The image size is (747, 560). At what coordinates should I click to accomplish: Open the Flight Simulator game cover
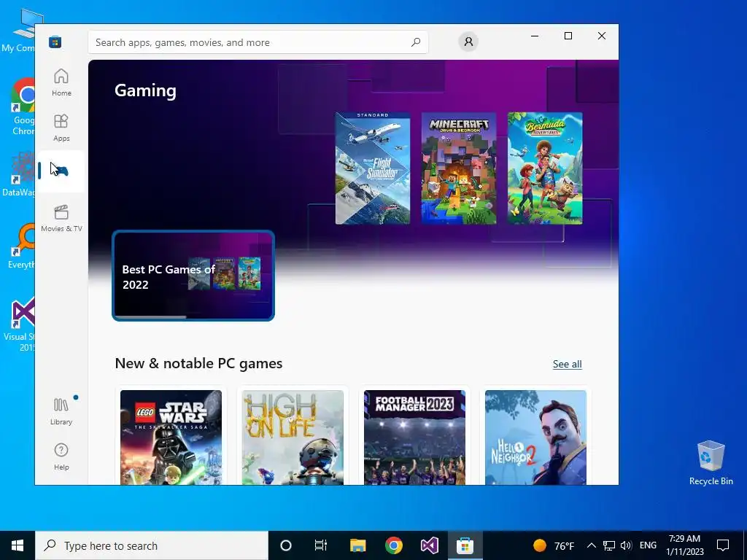point(373,168)
